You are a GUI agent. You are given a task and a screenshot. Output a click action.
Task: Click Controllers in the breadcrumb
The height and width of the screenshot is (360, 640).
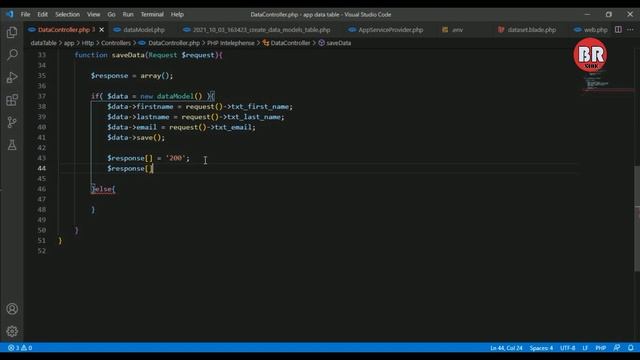pos(116,43)
